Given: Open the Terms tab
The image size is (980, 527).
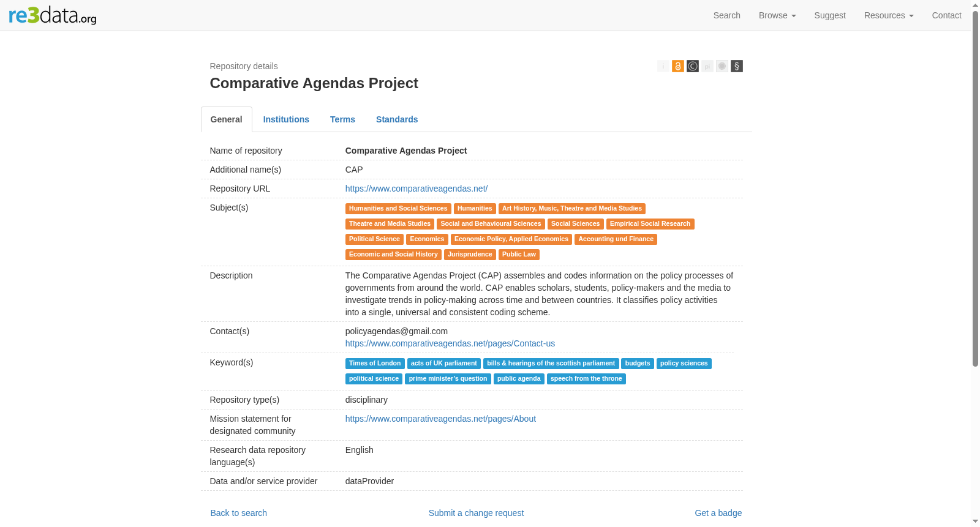Looking at the screenshot, I should coord(342,119).
